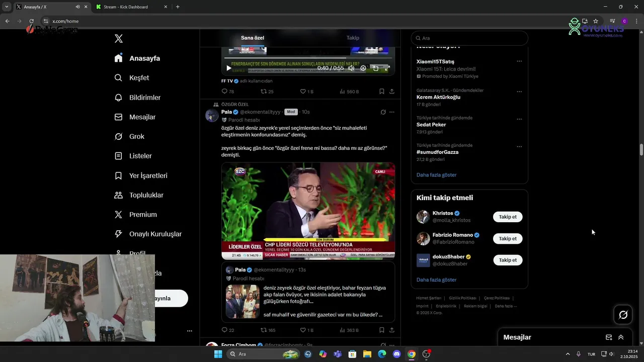
Task: Switch to the Sana özel tab
Action: pos(253,38)
